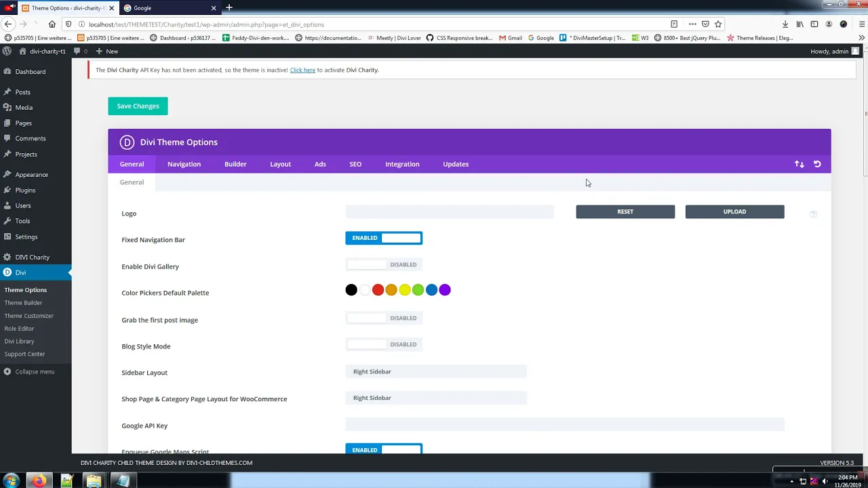Open Windows Start button
This screenshot has width=868, height=488.
point(12,481)
